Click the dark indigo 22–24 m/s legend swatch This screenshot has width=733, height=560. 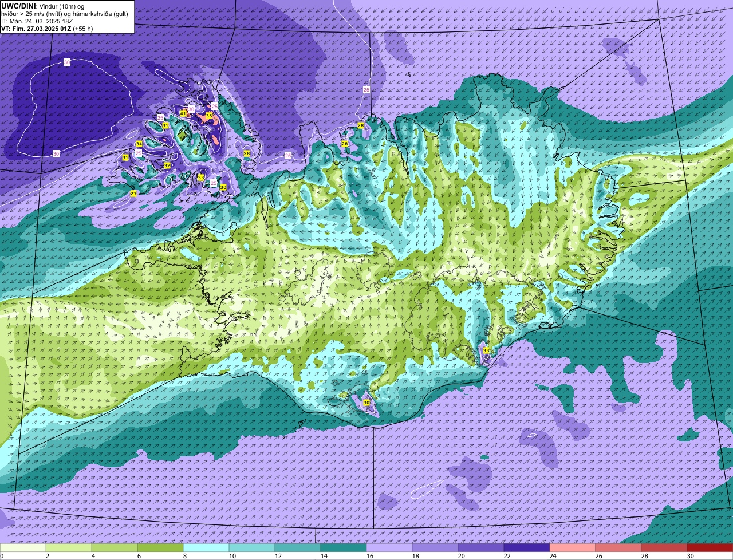click(x=527, y=547)
